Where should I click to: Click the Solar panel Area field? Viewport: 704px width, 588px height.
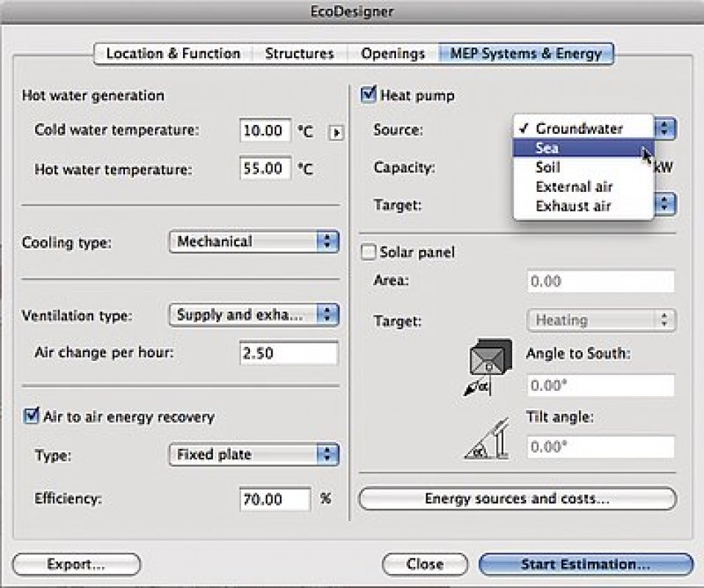pyautogui.click(x=601, y=282)
